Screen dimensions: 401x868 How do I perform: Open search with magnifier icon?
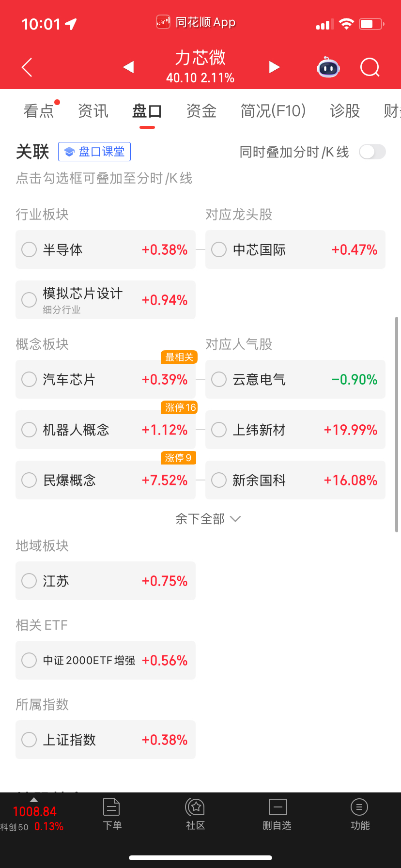pyautogui.click(x=370, y=67)
